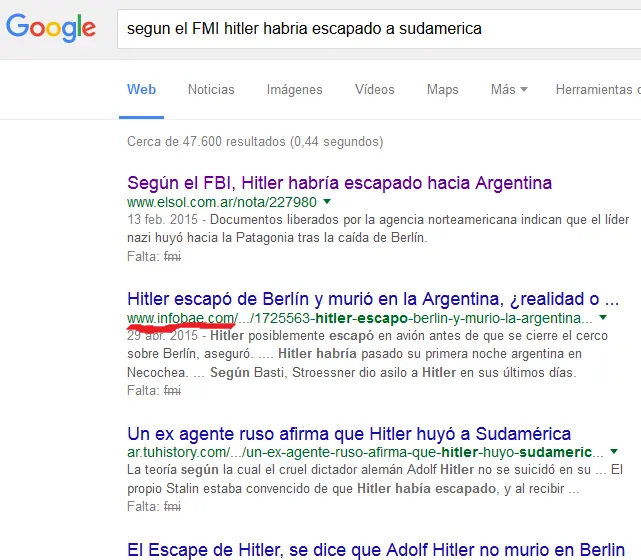The image size is (641, 560).
Task: Expand arrow next to ar.tuhistory.com URL
Action: tap(614, 452)
